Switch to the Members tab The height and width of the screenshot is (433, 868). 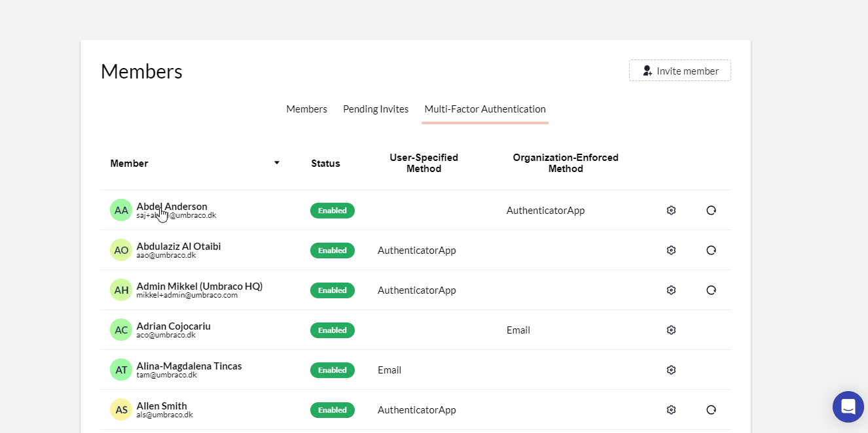pyautogui.click(x=306, y=109)
